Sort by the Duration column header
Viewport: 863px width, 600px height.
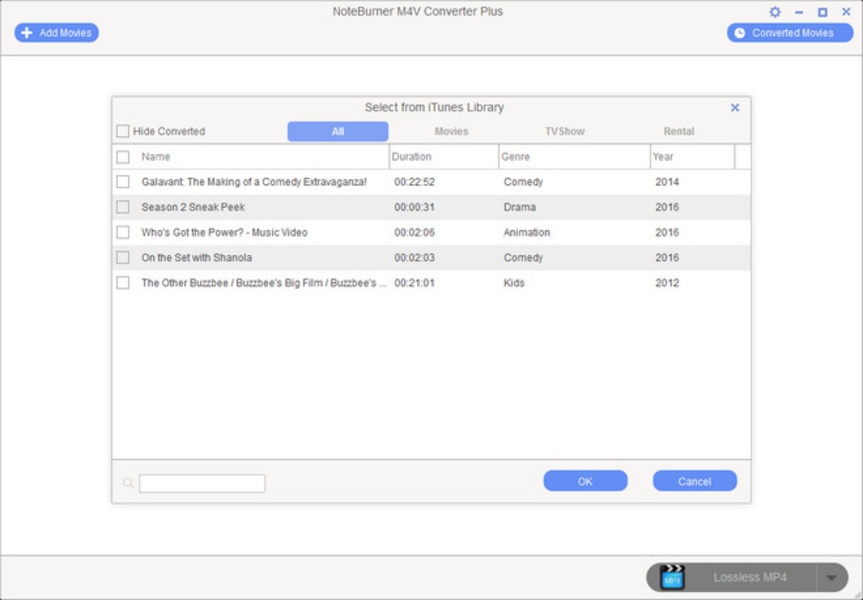[411, 157]
